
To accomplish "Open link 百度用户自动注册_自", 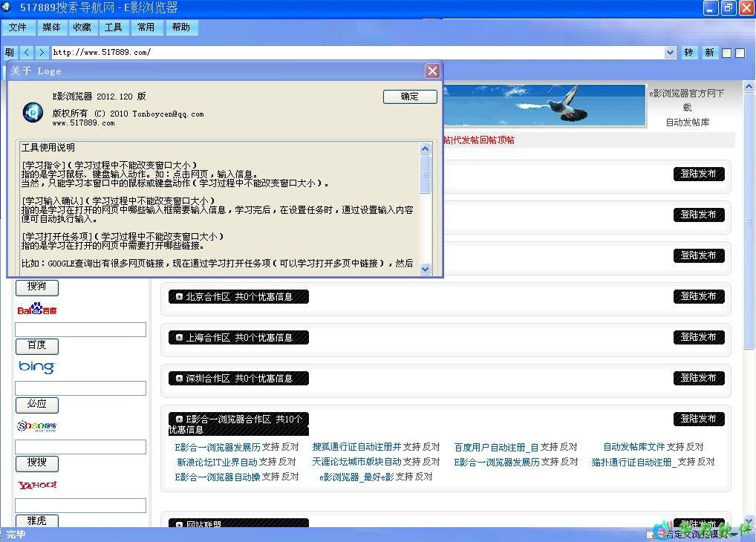I will pos(497,448).
